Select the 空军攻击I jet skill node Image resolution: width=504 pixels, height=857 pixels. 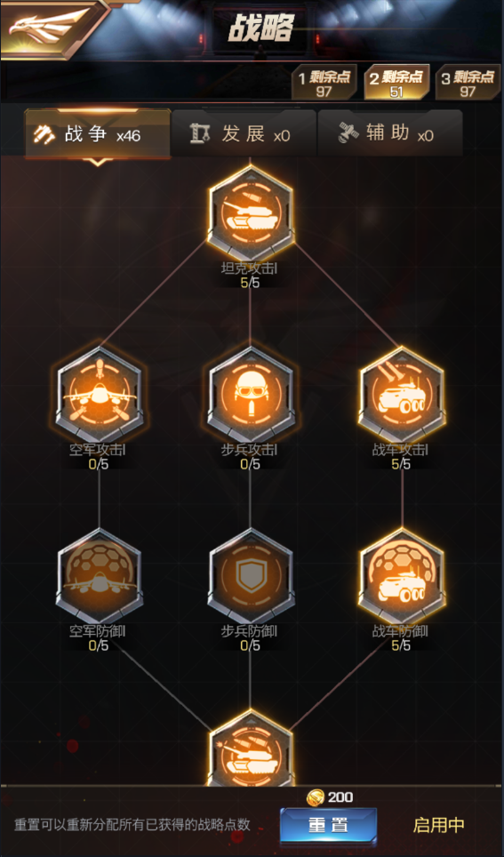tap(100, 395)
